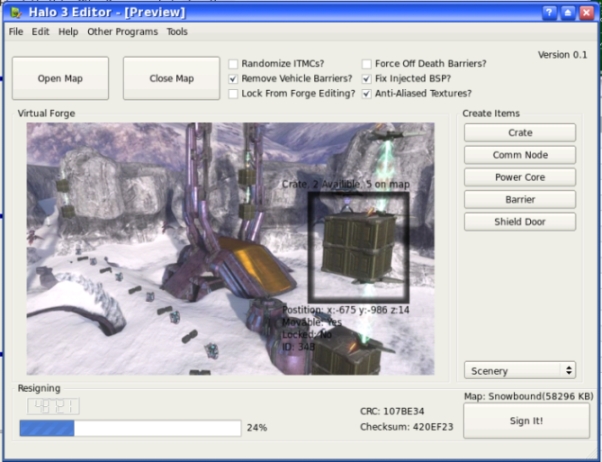Click the segmented digit display under Resigning
The height and width of the screenshot is (462, 602).
coord(53,406)
